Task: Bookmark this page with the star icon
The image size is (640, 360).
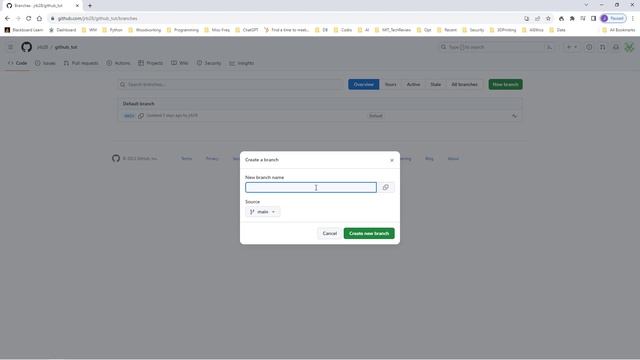Action: pyautogui.click(x=548, y=18)
